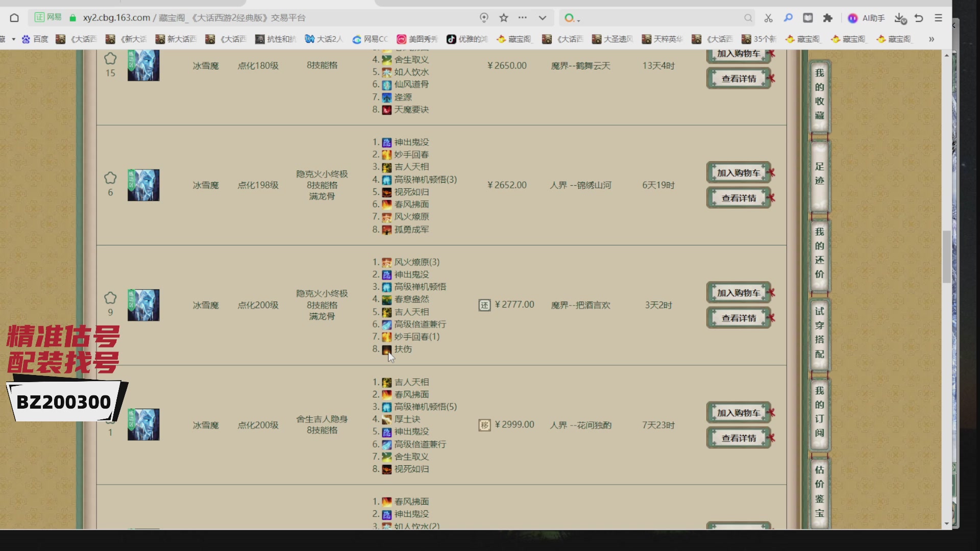Viewport: 980px width, 551px height.
Task: Click the browser home icon
Action: click(x=14, y=18)
